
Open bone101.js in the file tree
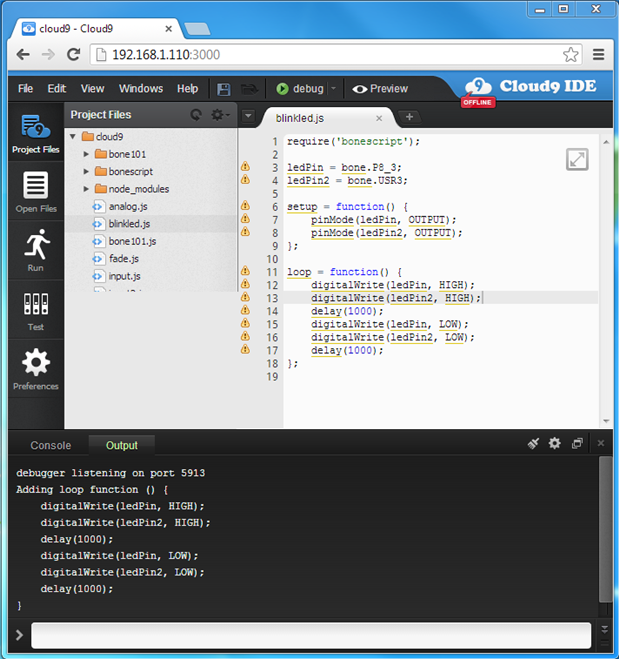coord(132,241)
